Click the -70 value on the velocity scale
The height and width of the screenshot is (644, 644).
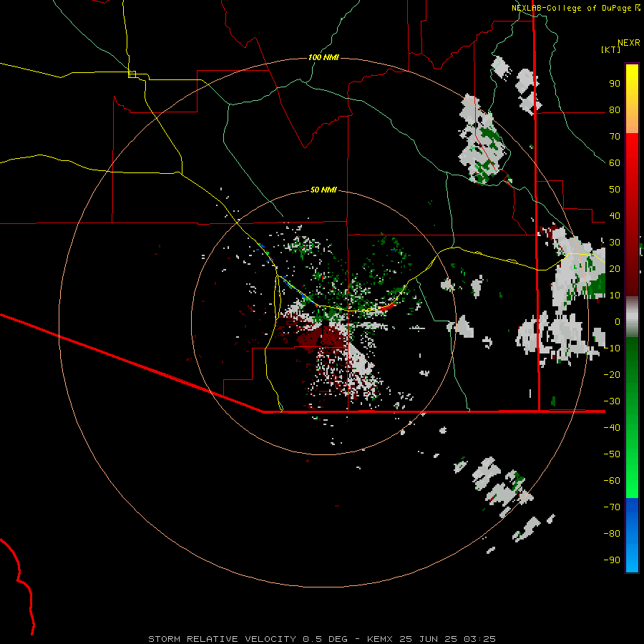(612, 507)
